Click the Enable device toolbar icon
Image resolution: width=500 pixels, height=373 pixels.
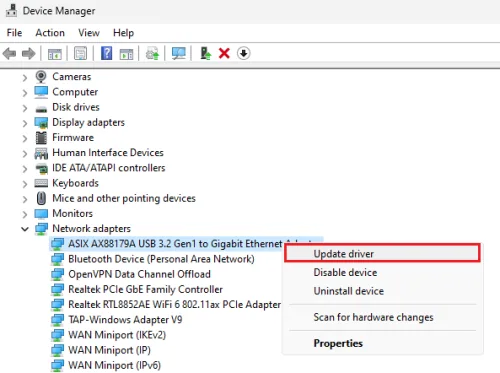(205, 53)
